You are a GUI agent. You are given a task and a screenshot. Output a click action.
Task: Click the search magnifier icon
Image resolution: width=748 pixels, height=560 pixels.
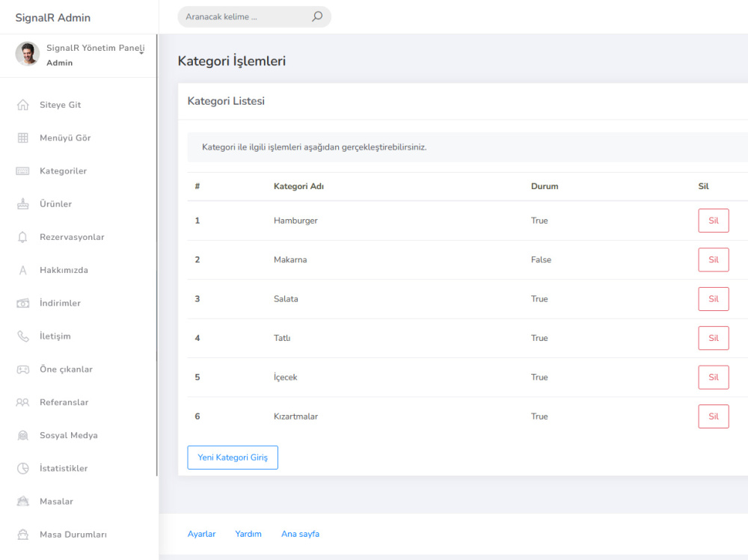tap(317, 16)
